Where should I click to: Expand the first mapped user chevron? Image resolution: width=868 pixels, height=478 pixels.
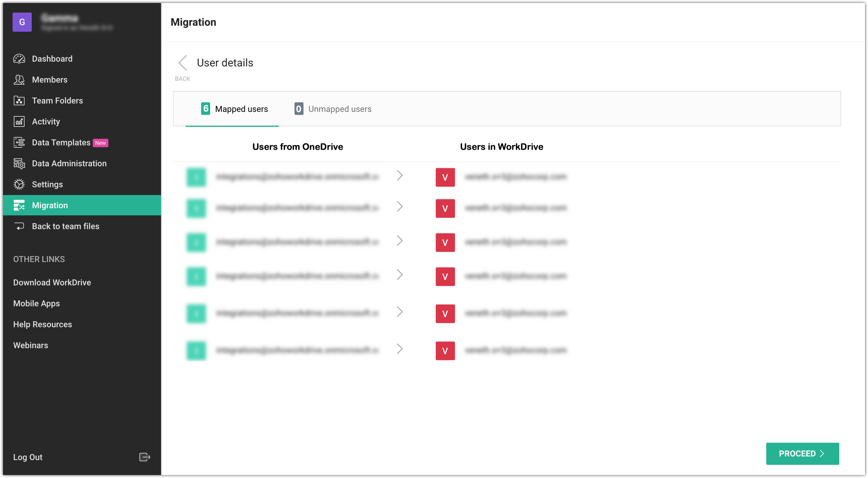(x=400, y=176)
